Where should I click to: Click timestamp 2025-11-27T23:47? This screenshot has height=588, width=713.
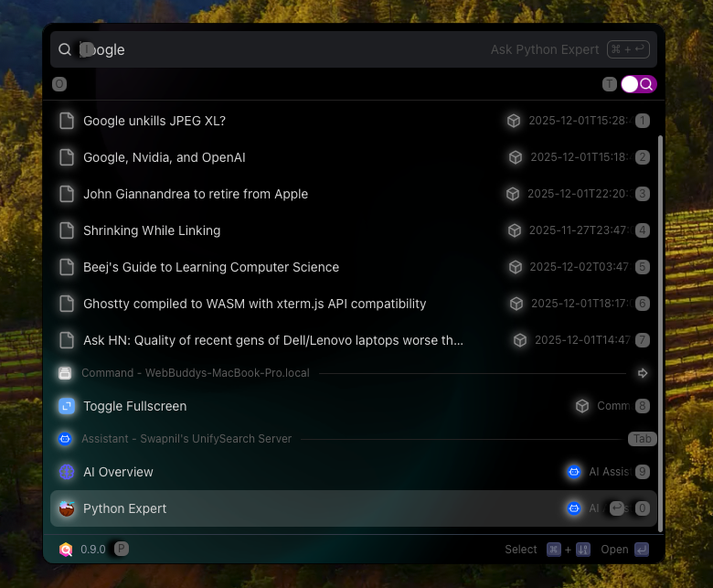[580, 230]
